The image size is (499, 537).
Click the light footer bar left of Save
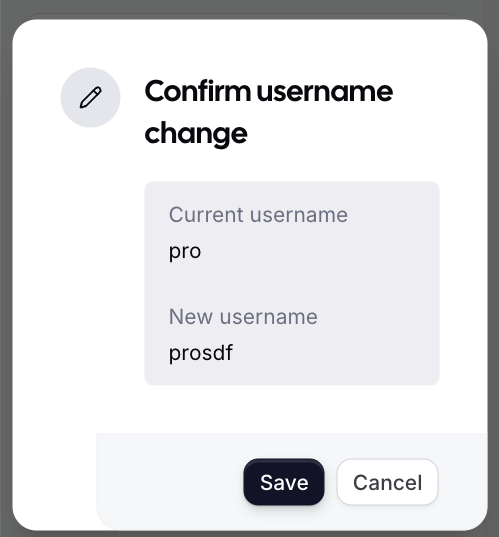(x=170, y=482)
